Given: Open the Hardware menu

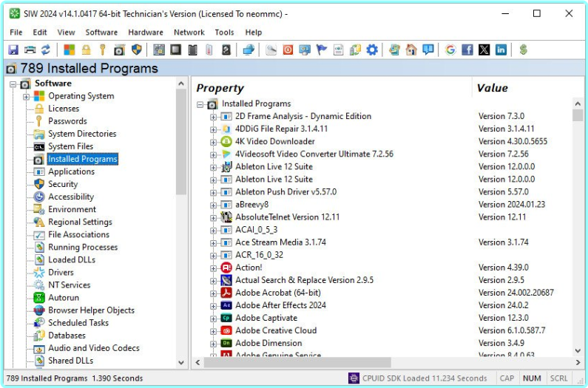Looking at the screenshot, I should tap(145, 33).
